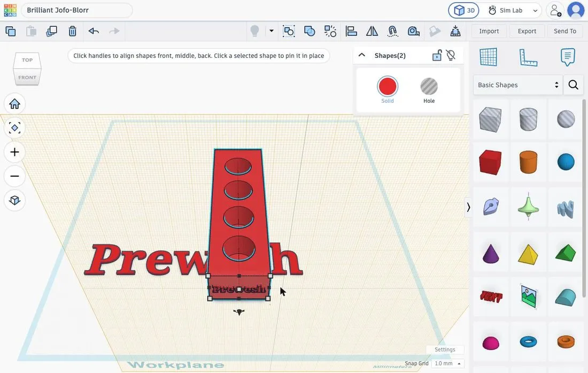Click the design name Brilliant Jofo-Blorr field
This screenshot has height=373, width=588.
[x=77, y=10]
